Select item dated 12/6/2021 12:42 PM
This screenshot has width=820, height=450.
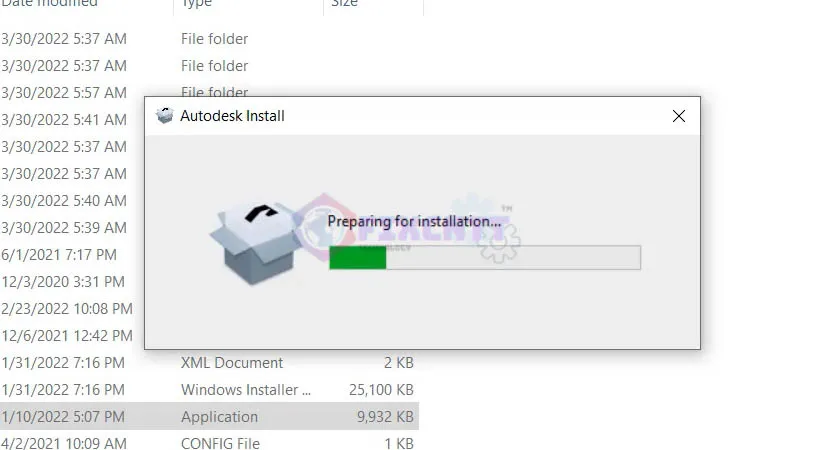tap(67, 336)
